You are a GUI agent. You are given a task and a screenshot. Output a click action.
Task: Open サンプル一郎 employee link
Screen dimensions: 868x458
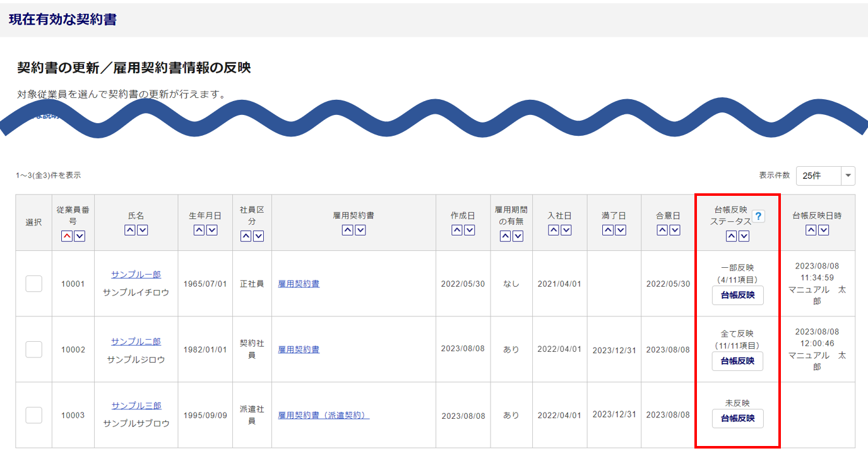click(136, 275)
